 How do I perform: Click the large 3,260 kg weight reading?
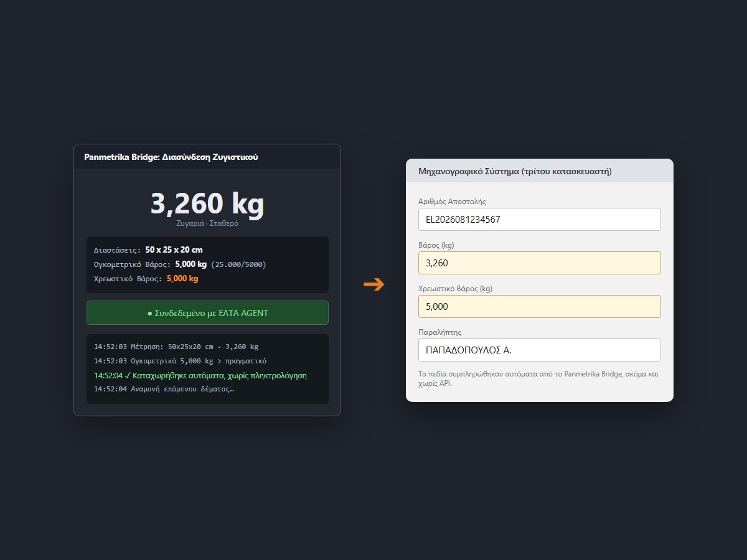pyautogui.click(x=207, y=203)
